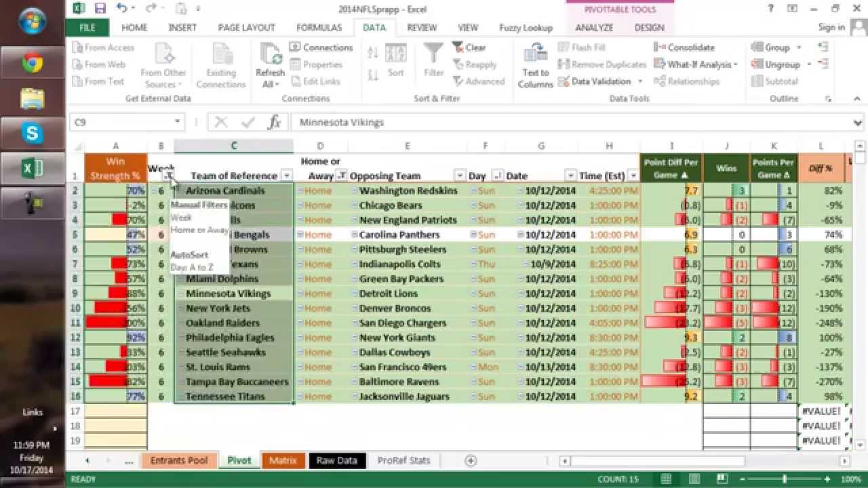
Task: Import data From Web
Action: tap(99, 64)
